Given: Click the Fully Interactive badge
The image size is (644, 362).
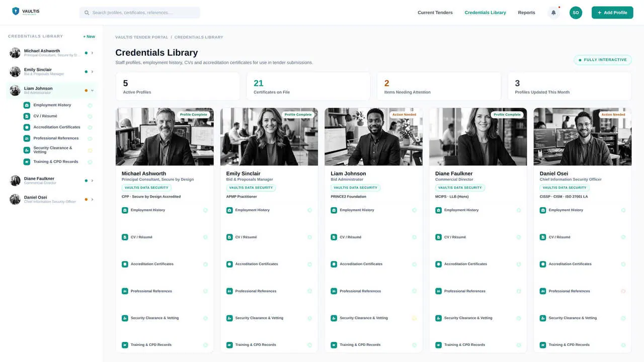Looking at the screenshot, I should [603, 60].
